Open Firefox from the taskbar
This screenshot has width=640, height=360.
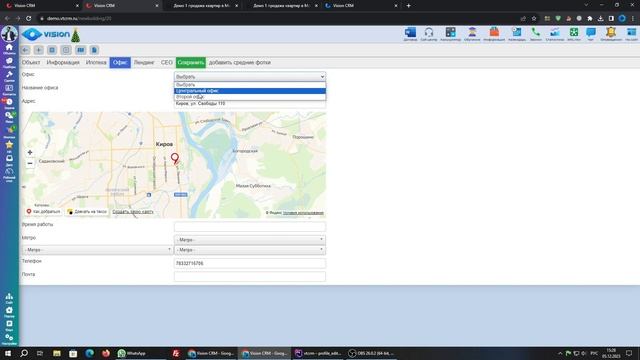(x=106, y=353)
